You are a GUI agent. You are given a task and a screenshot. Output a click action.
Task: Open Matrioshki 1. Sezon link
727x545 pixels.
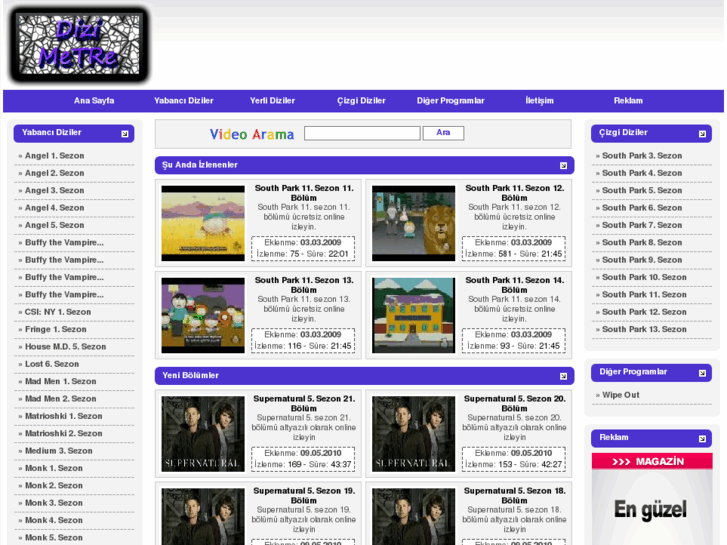64,416
